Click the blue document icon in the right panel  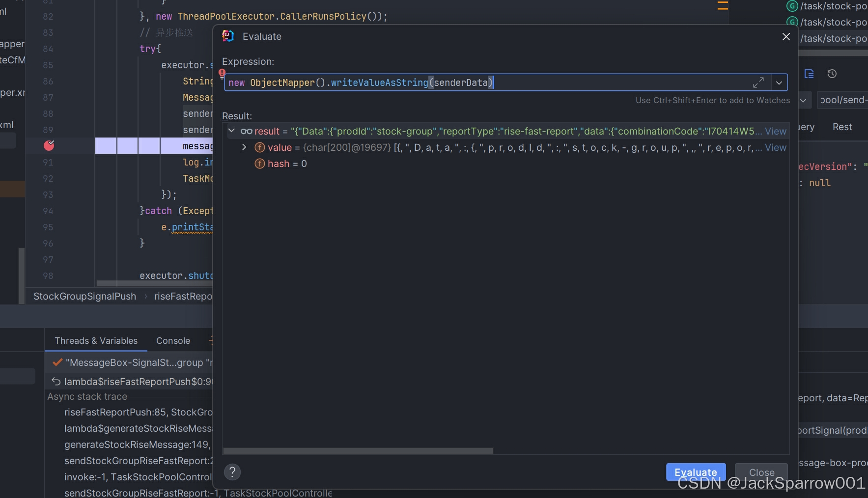[809, 74]
